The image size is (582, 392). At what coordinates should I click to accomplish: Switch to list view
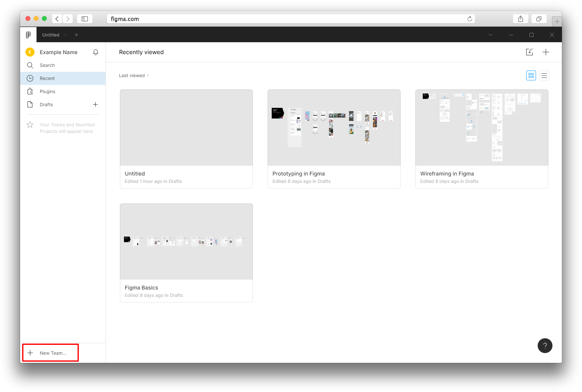pos(544,75)
